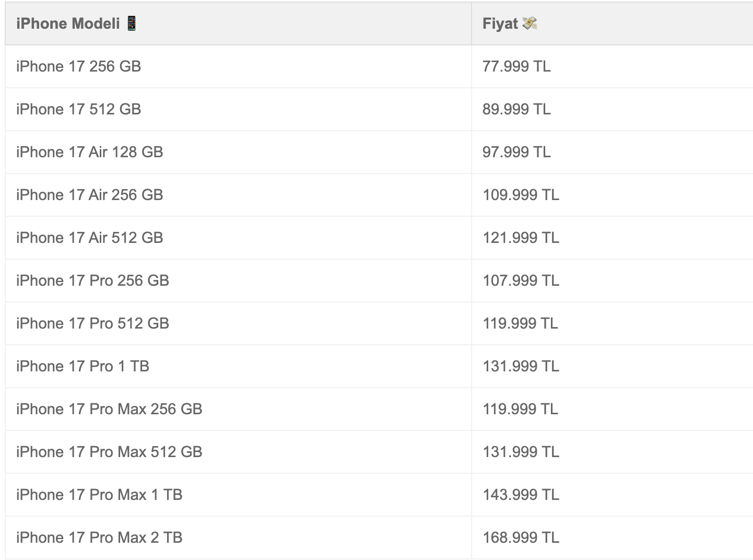Click iPhone 17 Air 512 GB entry
This screenshot has width=753, height=560.
coord(89,238)
